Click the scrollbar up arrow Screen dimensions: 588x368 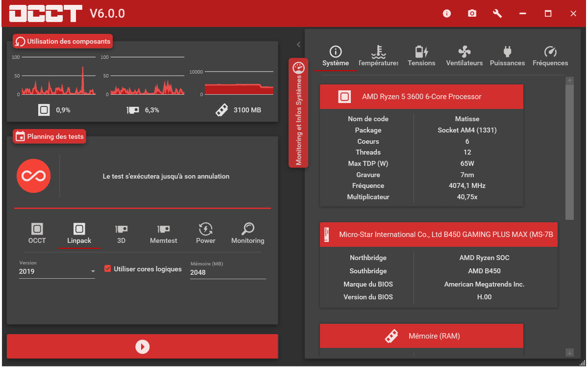coord(569,80)
